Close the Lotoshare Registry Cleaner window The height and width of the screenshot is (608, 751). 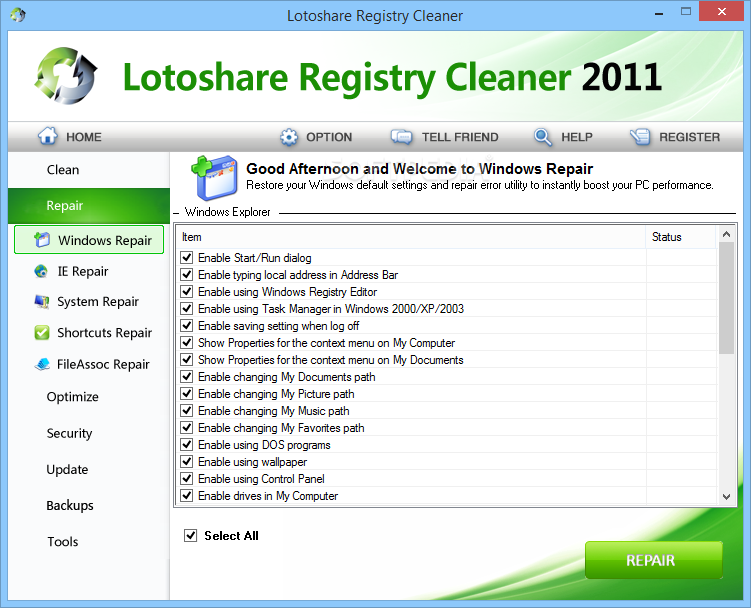tap(721, 11)
